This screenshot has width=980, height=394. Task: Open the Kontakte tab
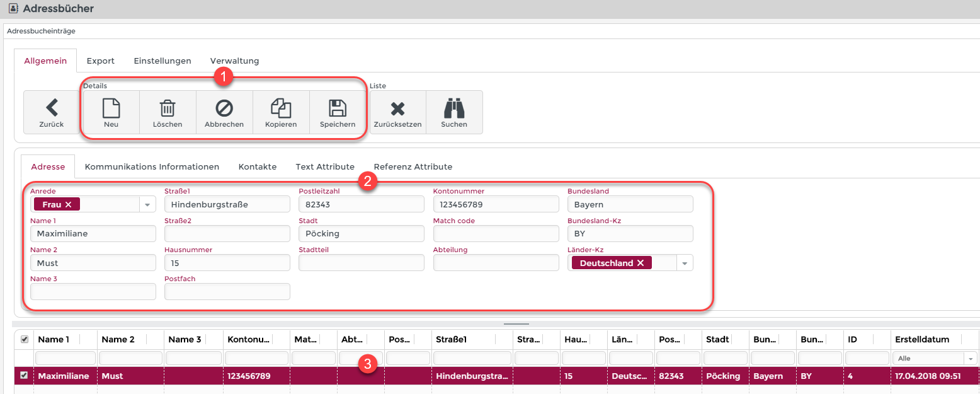[258, 167]
